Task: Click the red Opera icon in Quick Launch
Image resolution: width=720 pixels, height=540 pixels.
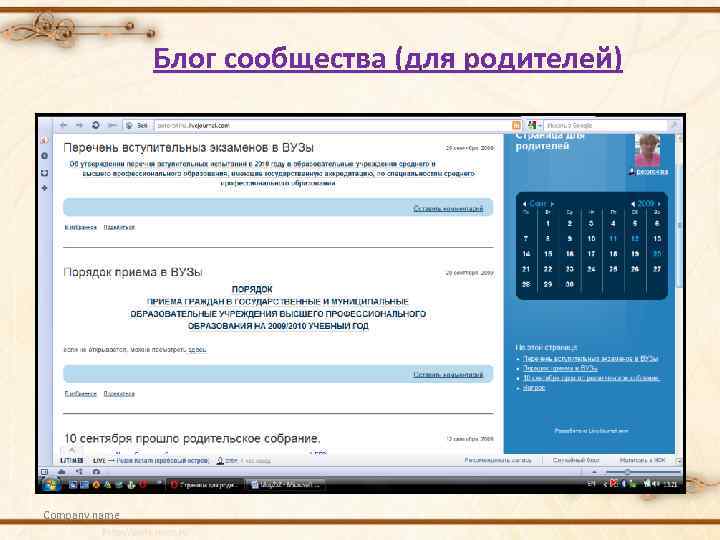Action: coord(143,484)
